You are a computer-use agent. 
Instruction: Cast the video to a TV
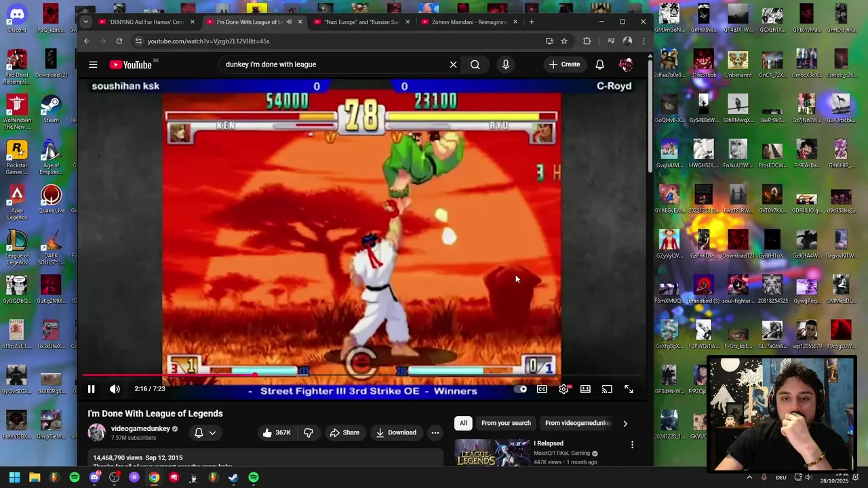click(607, 389)
